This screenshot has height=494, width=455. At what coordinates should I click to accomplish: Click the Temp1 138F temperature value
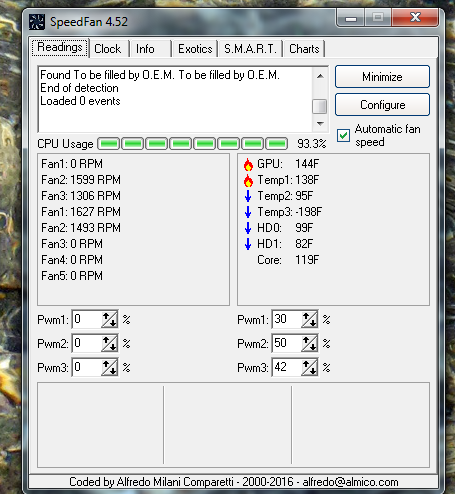pos(307,180)
